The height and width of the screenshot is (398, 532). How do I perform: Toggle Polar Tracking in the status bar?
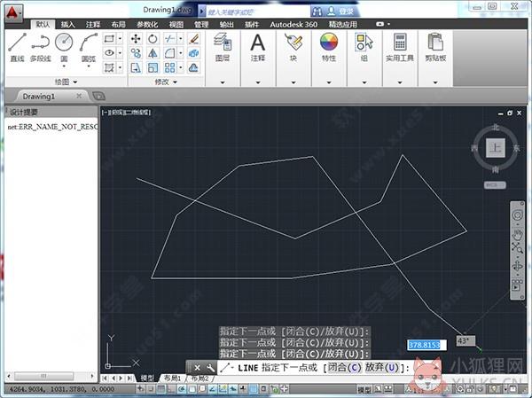182,389
